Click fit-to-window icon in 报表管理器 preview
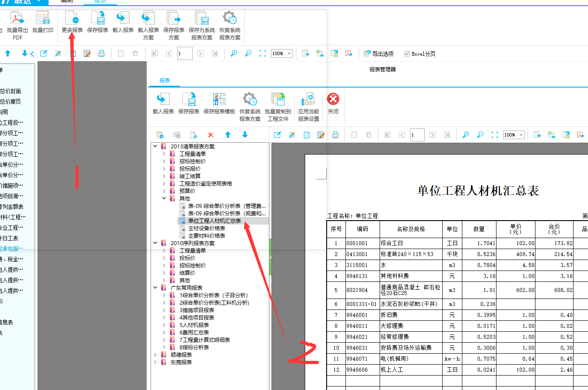This screenshot has height=390, width=588. click(x=495, y=135)
